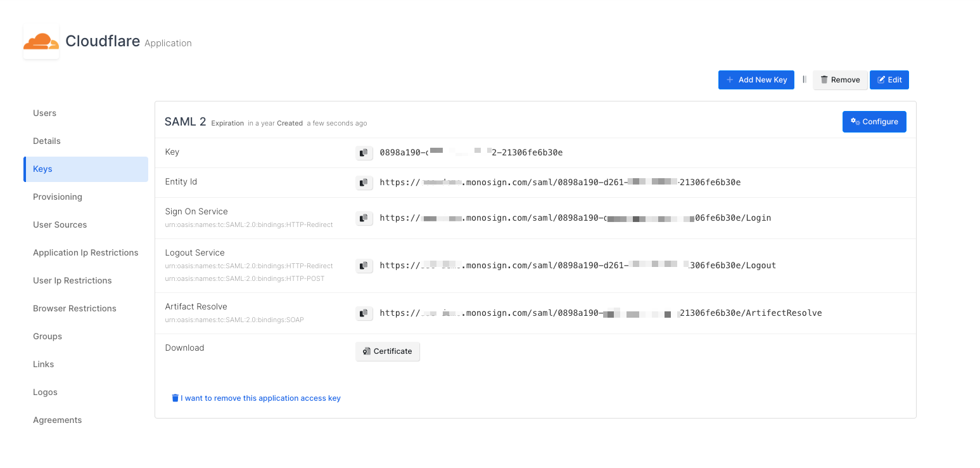Click the Add New Key button
This screenshot has width=980, height=468.
(x=756, y=80)
